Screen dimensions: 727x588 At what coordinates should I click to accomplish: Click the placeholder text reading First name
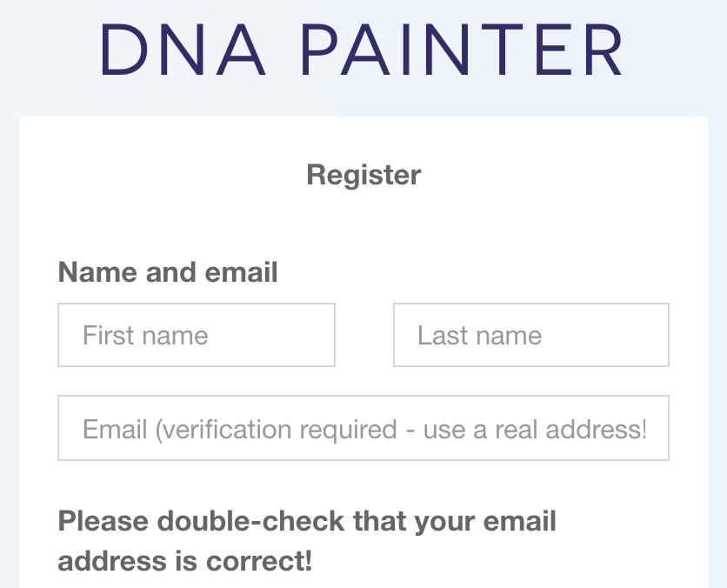coord(144,335)
